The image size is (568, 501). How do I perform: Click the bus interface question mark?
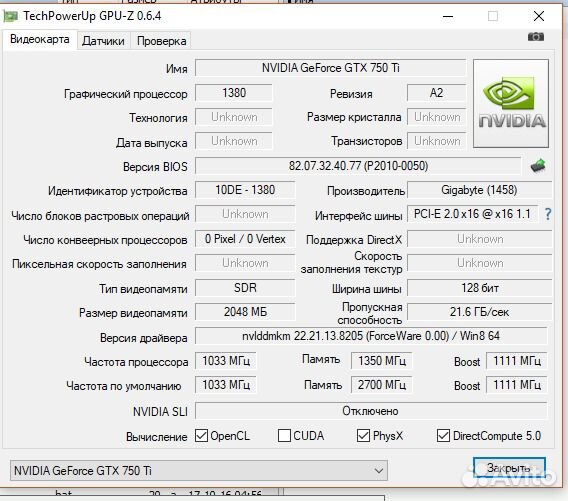(548, 214)
